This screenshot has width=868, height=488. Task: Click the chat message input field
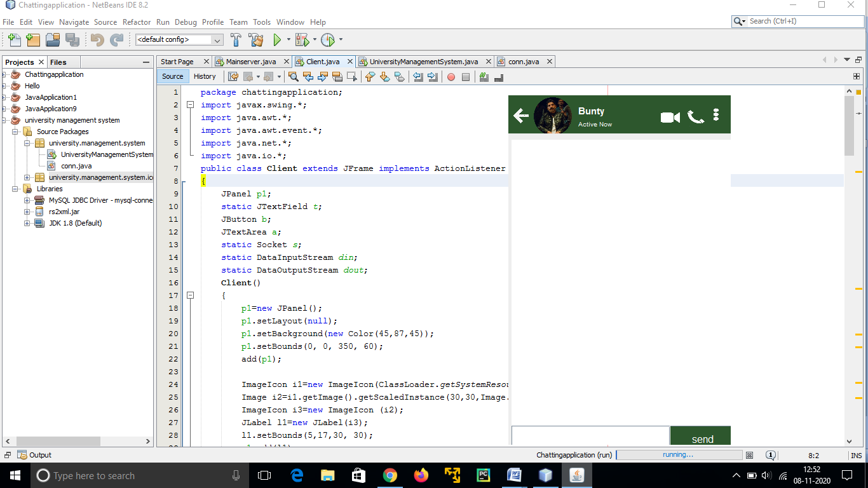click(x=590, y=436)
